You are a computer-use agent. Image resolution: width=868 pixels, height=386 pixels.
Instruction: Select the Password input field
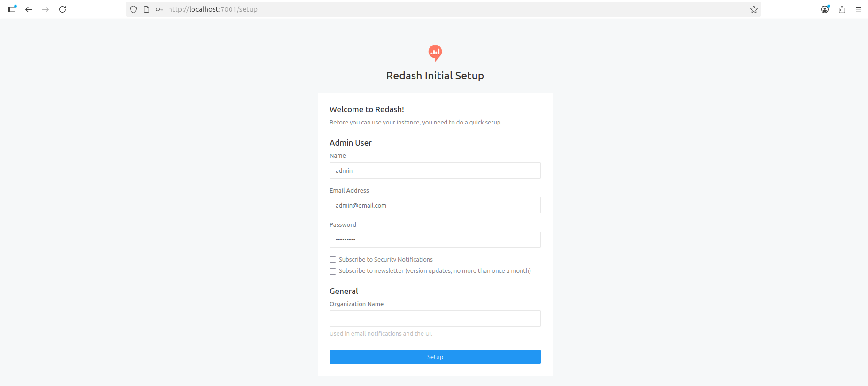[435, 239]
